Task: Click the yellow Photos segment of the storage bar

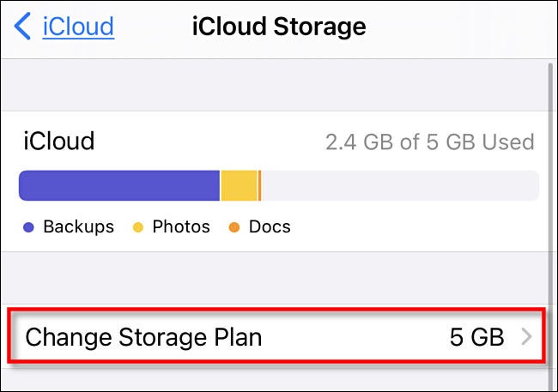Action: (x=239, y=185)
